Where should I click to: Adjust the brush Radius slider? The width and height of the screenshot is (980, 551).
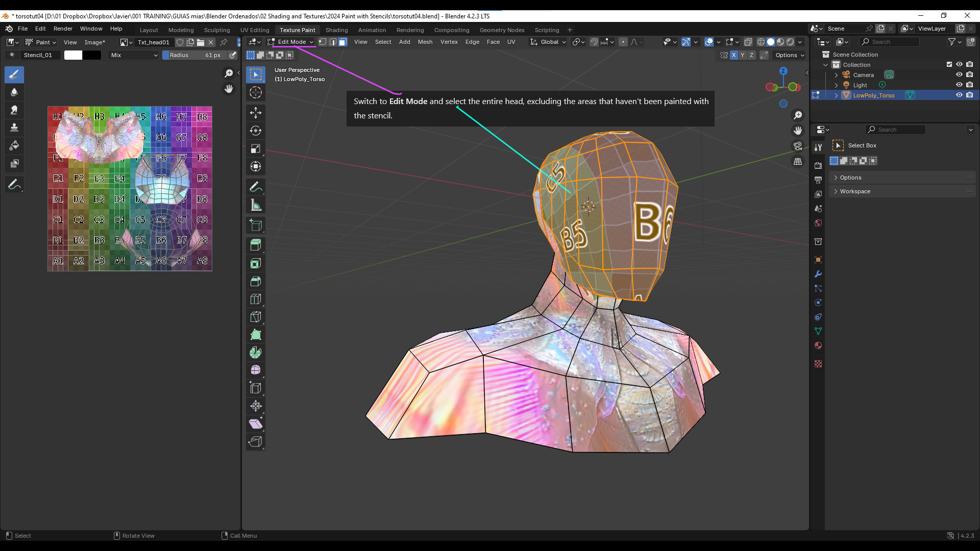click(x=195, y=55)
